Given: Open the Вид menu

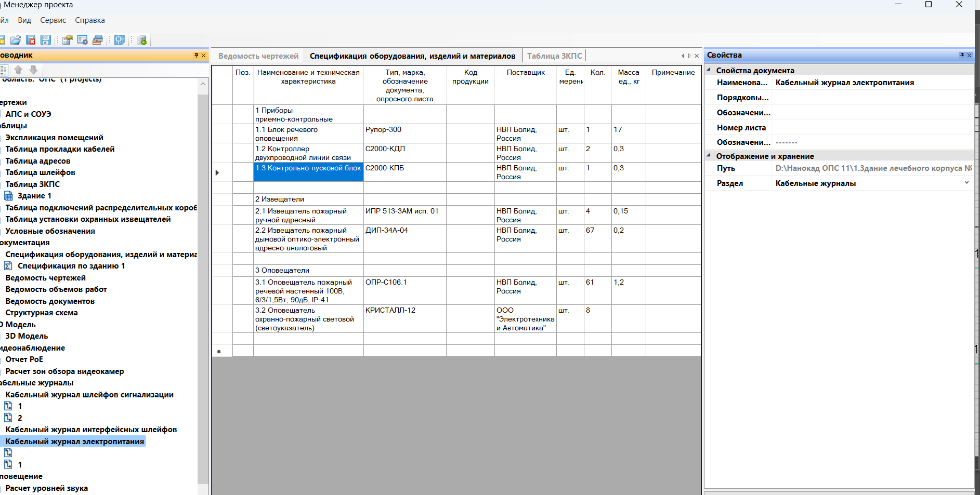Looking at the screenshot, I should 24,20.
